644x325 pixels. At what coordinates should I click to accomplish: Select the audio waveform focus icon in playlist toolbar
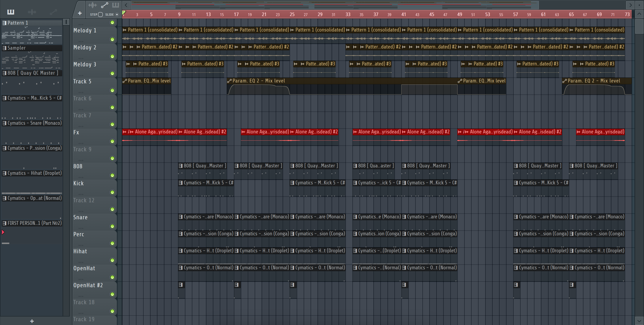[93, 5]
